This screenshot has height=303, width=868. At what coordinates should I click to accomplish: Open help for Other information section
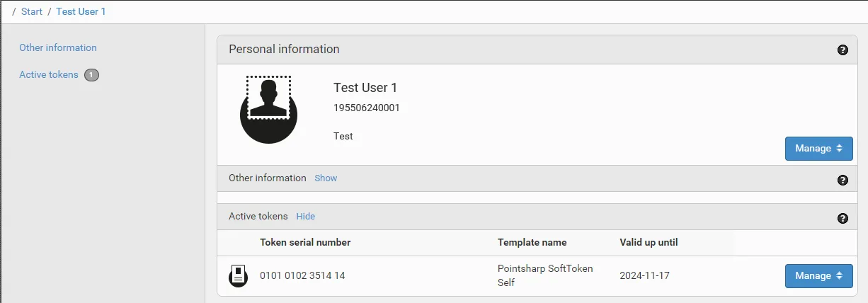pos(843,180)
